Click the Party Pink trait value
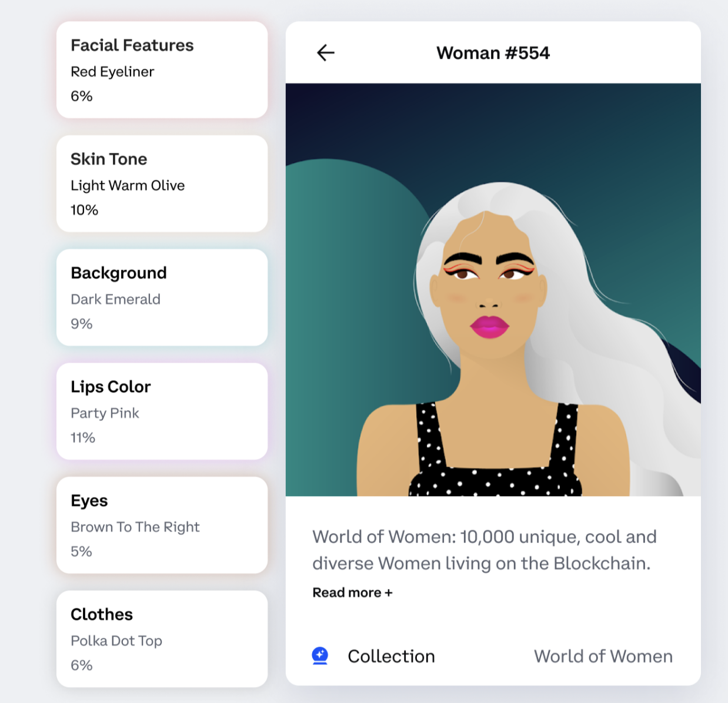Screen dimensions: 728x703 [105, 413]
